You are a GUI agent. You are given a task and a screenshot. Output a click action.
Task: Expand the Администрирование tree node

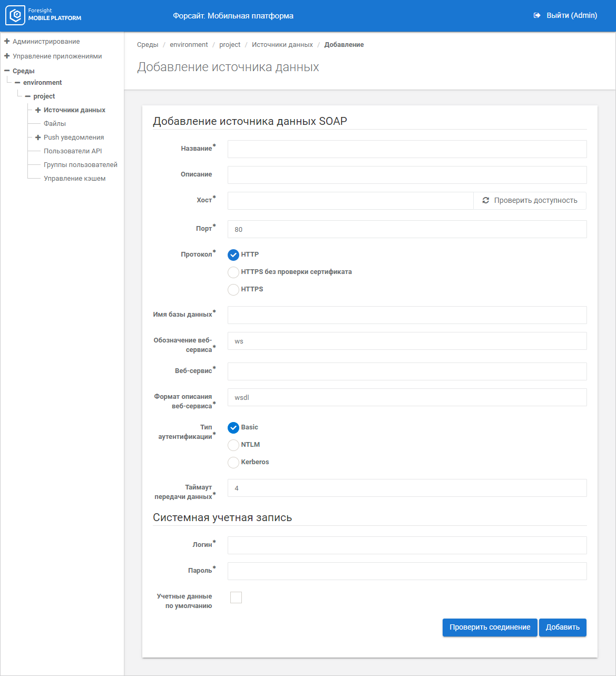(7, 42)
